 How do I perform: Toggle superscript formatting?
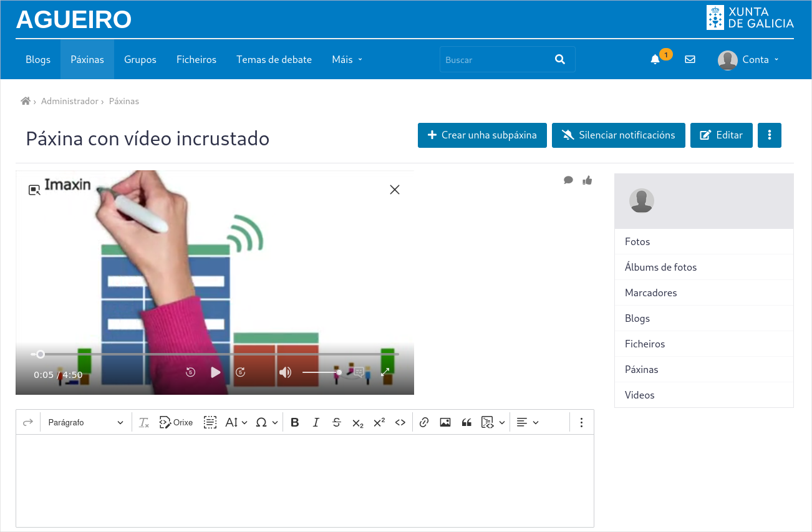379,422
